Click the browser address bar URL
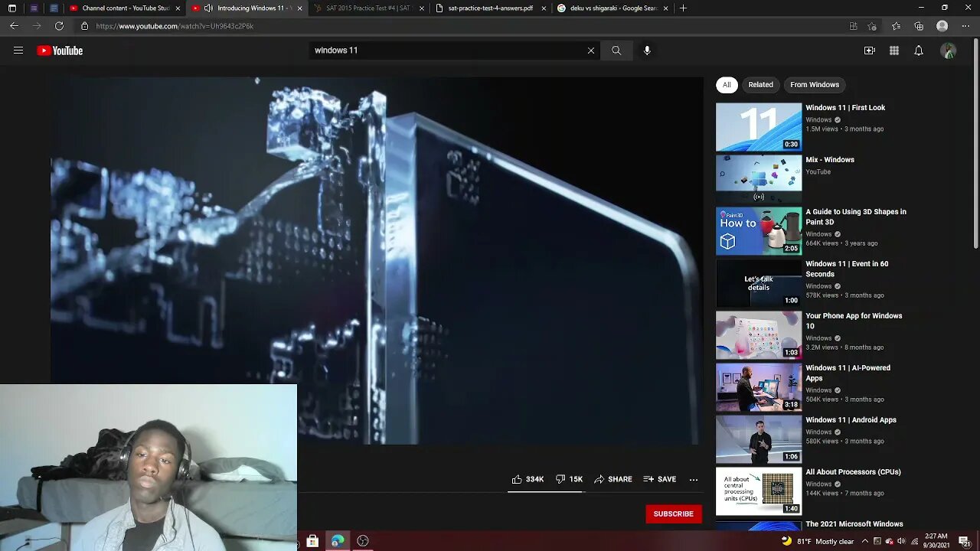This screenshot has width=980, height=551. [175, 26]
